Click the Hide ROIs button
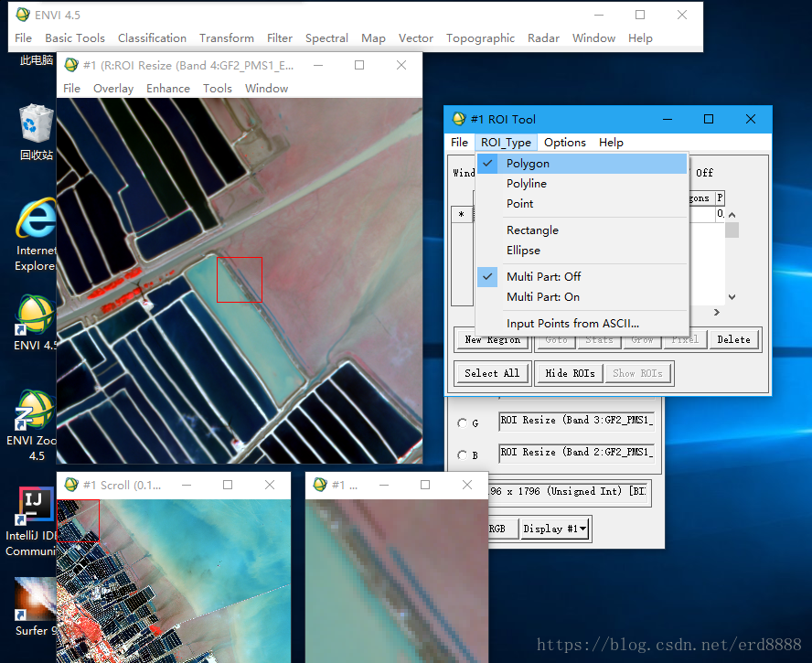The width and height of the screenshot is (812, 663). tap(571, 373)
